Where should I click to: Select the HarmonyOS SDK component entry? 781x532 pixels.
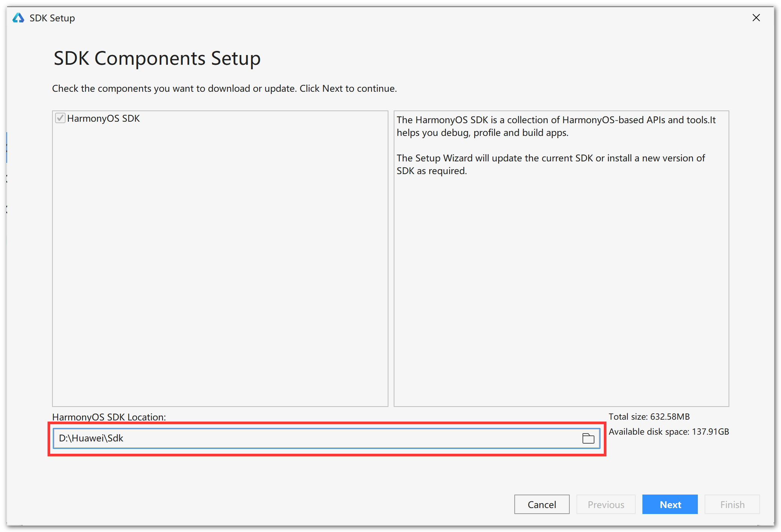(103, 118)
